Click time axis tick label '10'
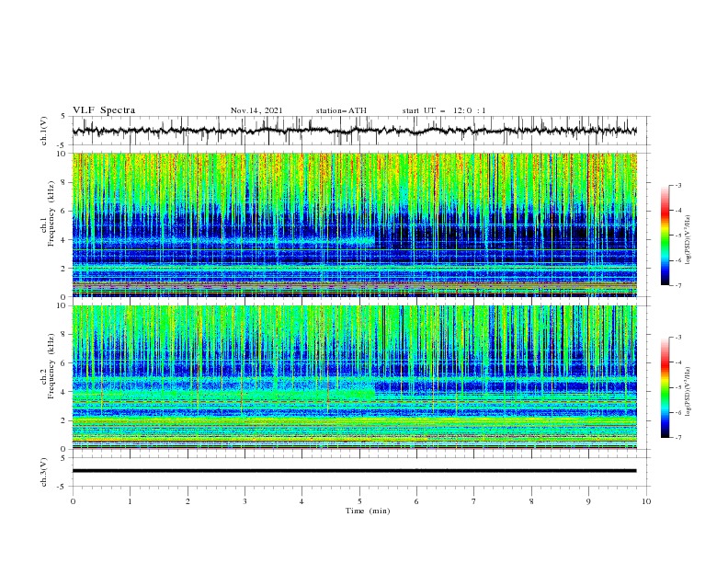 pos(646,501)
